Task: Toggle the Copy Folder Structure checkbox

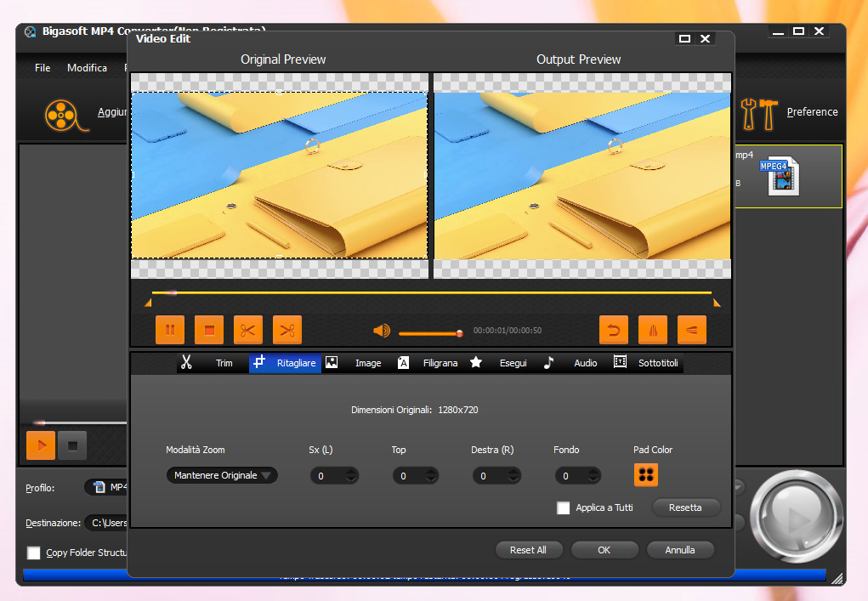Action: [x=34, y=553]
